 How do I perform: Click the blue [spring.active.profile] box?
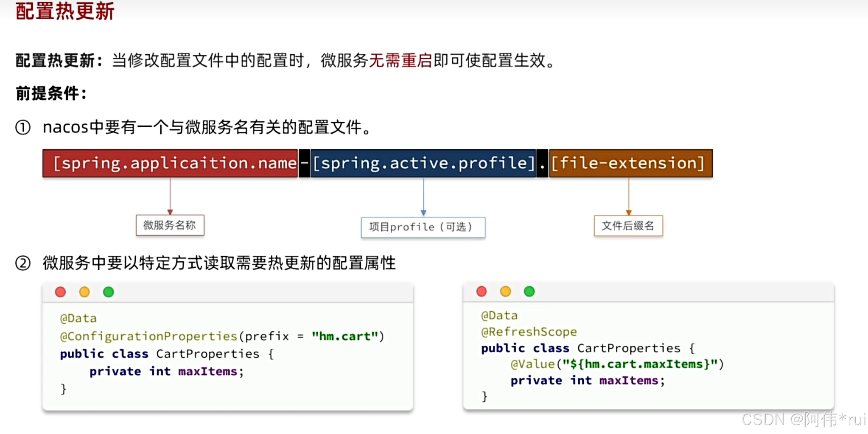click(x=423, y=163)
